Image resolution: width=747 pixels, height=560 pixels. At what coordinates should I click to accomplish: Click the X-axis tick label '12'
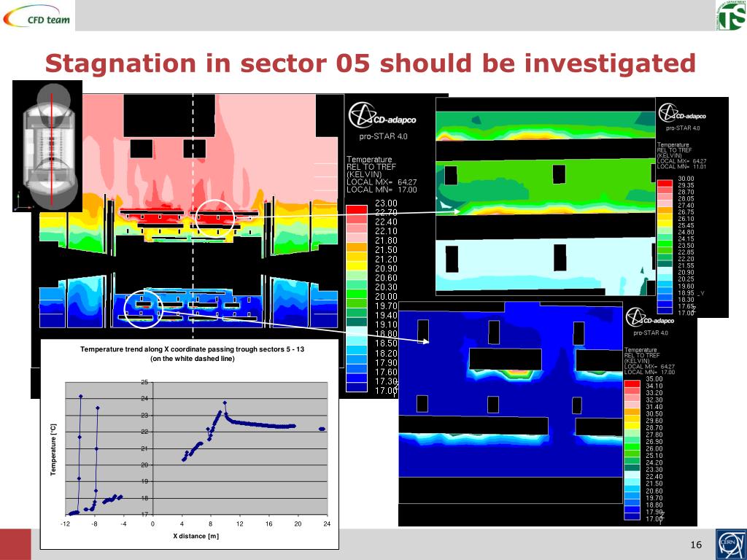pyautogui.click(x=239, y=524)
